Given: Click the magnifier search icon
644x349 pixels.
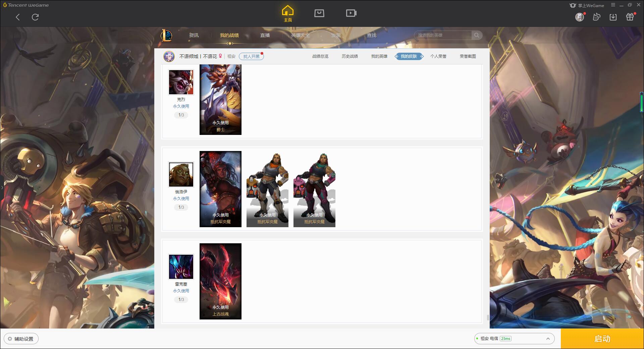Looking at the screenshot, I should coord(477,35).
